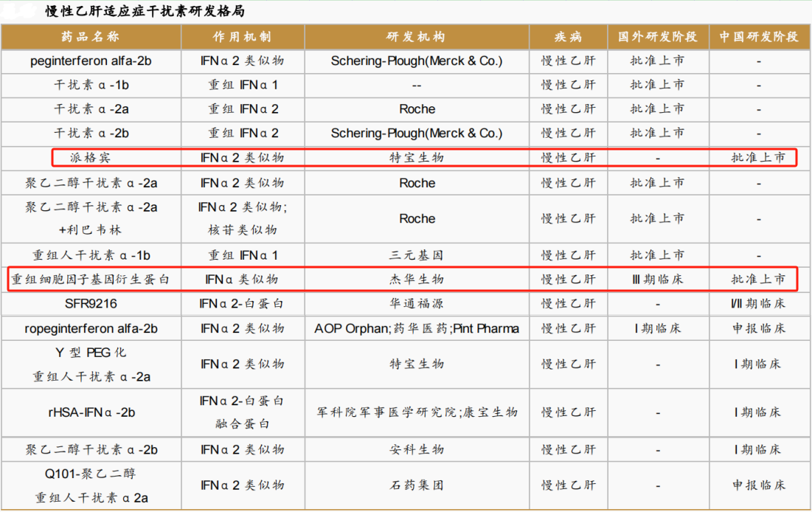Screen dimensions: 812x512
Task: Select the ropeginterferon alfa-2b cell
Action: click(x=91, y=328)
